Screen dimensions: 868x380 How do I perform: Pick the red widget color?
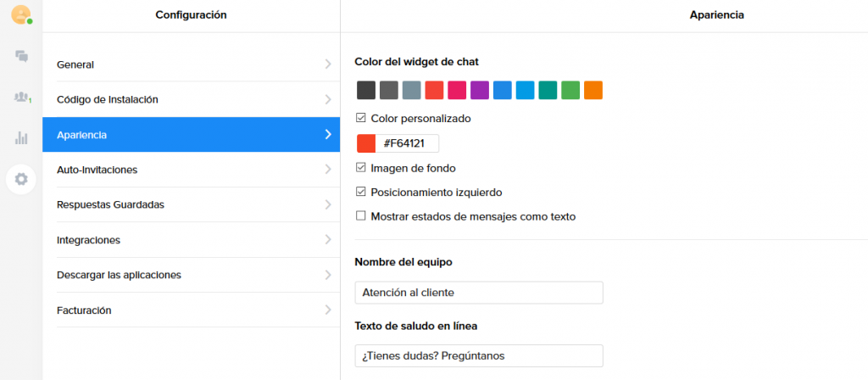coord(434,90)
